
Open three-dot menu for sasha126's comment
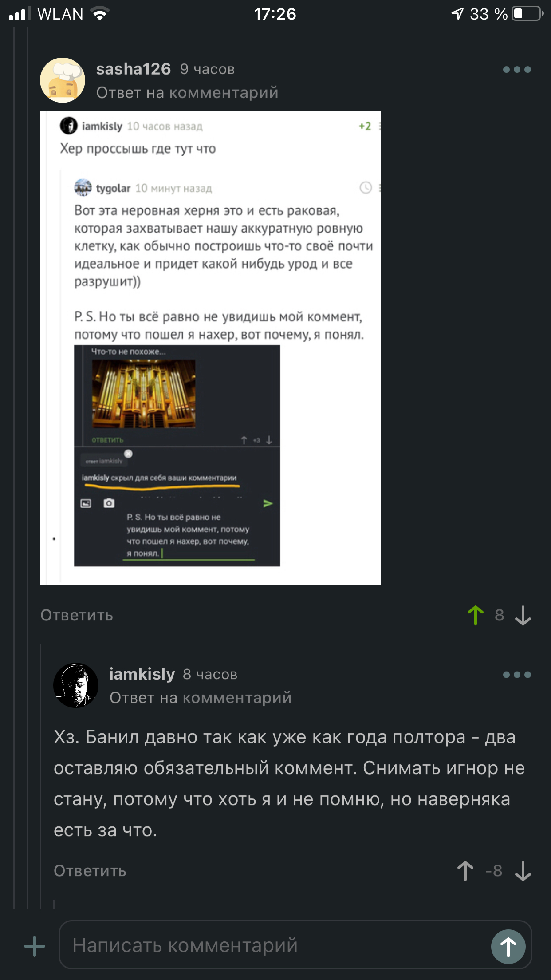tap(517, 70)
